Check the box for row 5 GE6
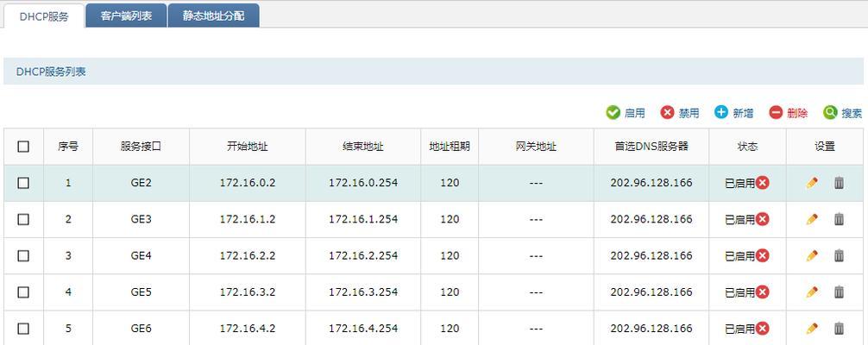 pos(23,329)
